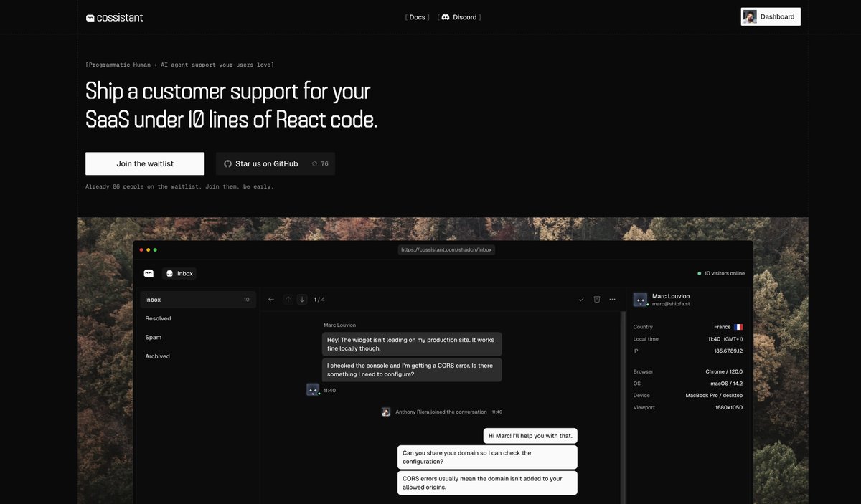Click the 'CORS errors usually mean' message
The height and width of the screenshot is (504, 861).
click(x=488, y=483)
